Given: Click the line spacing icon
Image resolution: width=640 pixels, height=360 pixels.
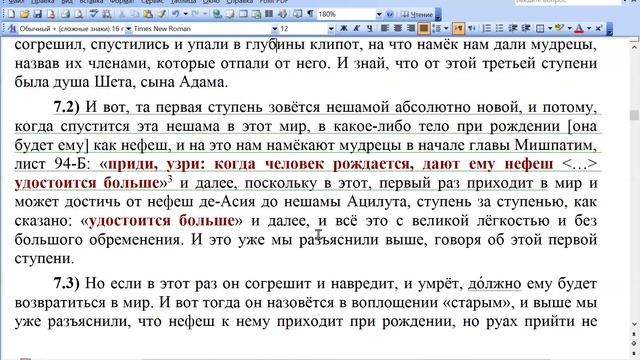Looking at the screenshot, I should (437, 28).
